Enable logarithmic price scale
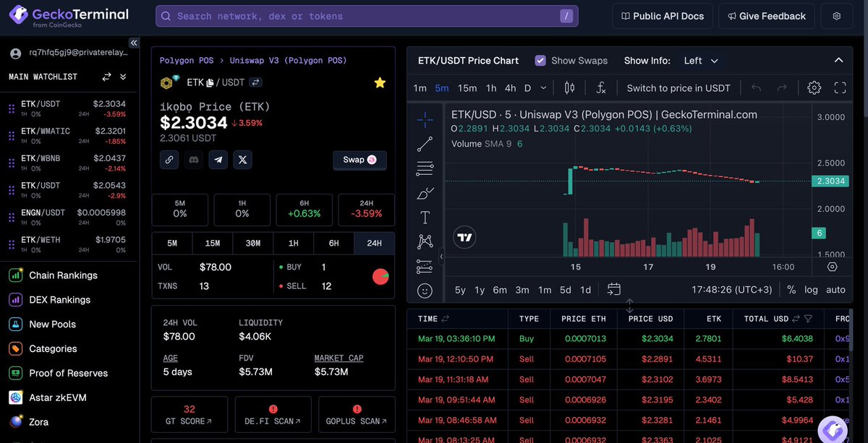Image resolution: width=868 pixels, height=443 pixels. (811, 289)
